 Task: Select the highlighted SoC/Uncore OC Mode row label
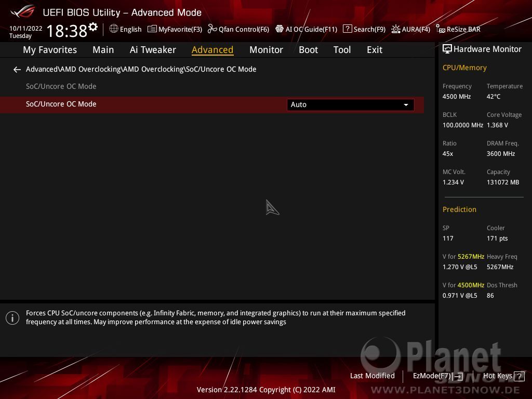[61, 104]
